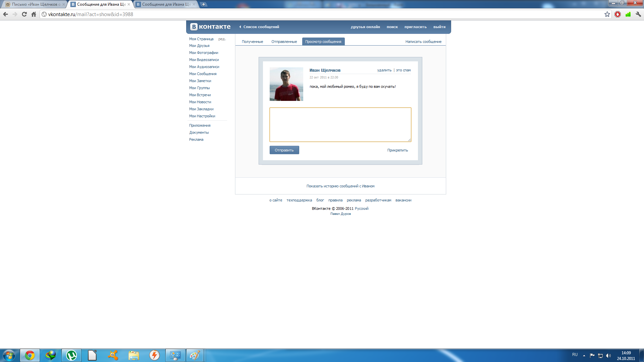Click in the reply message text area
Viewport: 644px width, 362px height.
pyautogui.click(x=340, y=124)
